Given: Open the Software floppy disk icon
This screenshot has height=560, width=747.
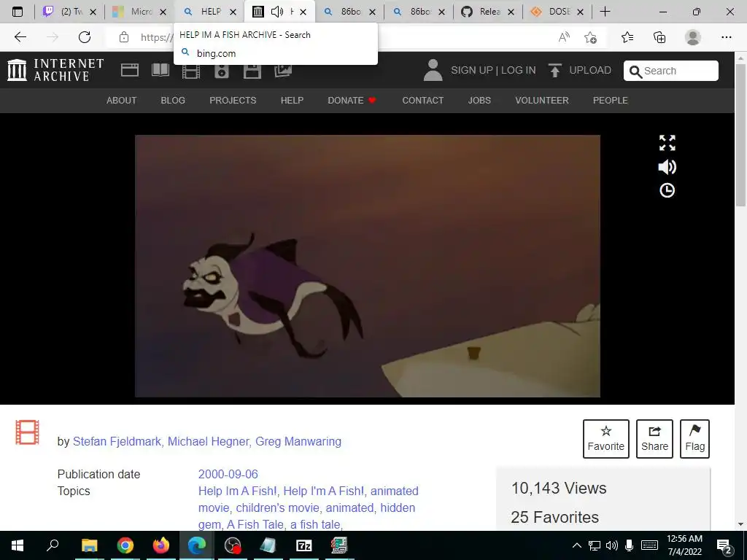Looking at the screenshot, I should pos(252,71).
